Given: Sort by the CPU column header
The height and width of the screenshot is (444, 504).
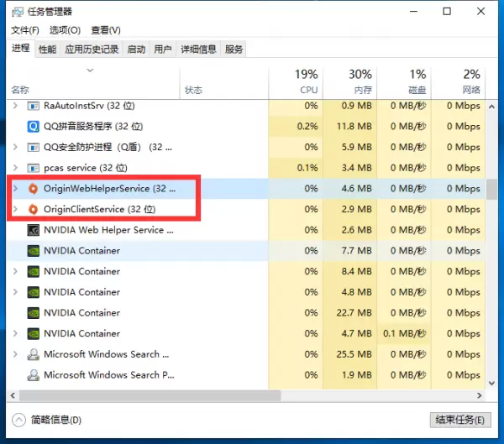Looking at the screenshot, I should point(296,83).
